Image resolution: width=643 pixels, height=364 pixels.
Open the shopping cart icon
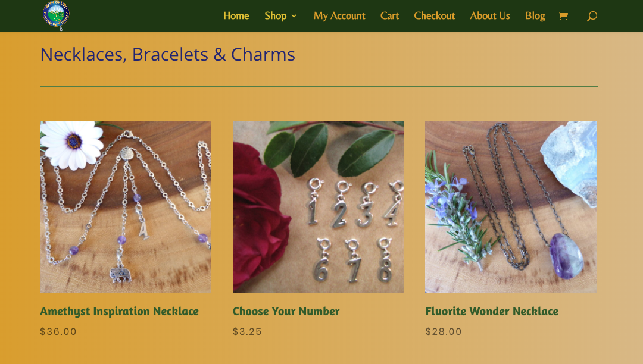pyautogui.click(x=563, y=16)
